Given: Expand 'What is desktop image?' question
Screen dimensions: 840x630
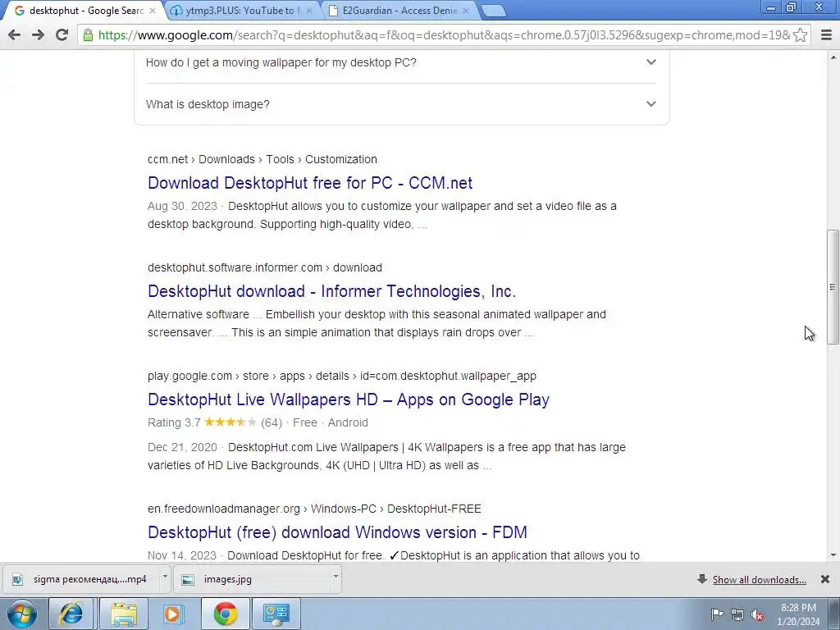Looking at the screenshot, I should point(401,104).
